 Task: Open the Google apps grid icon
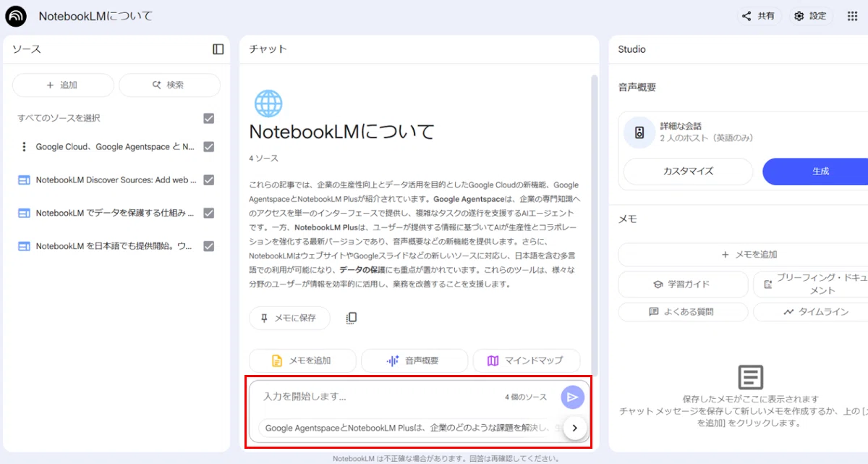(852, 16)
